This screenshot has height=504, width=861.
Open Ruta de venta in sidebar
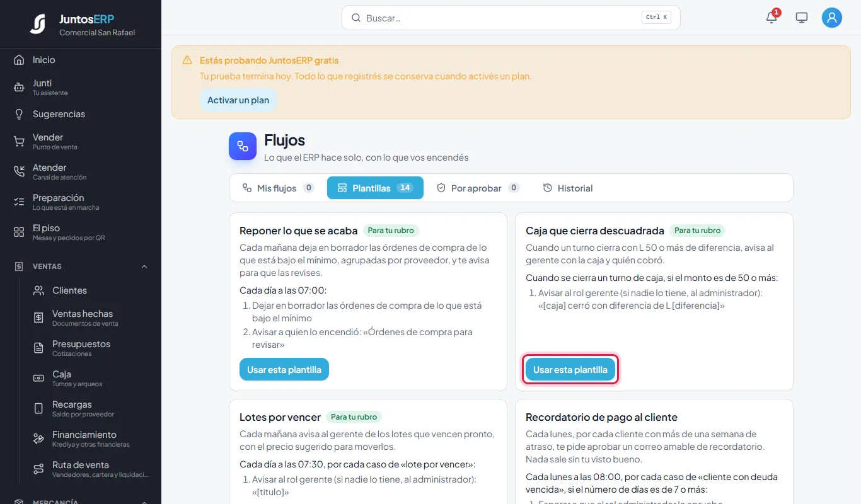(x=81, y=469)
